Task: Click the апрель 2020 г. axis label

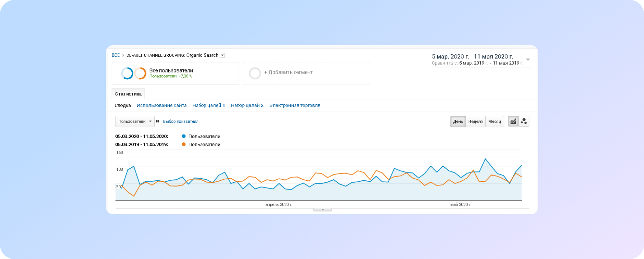Action: click(x=279, y=204)
